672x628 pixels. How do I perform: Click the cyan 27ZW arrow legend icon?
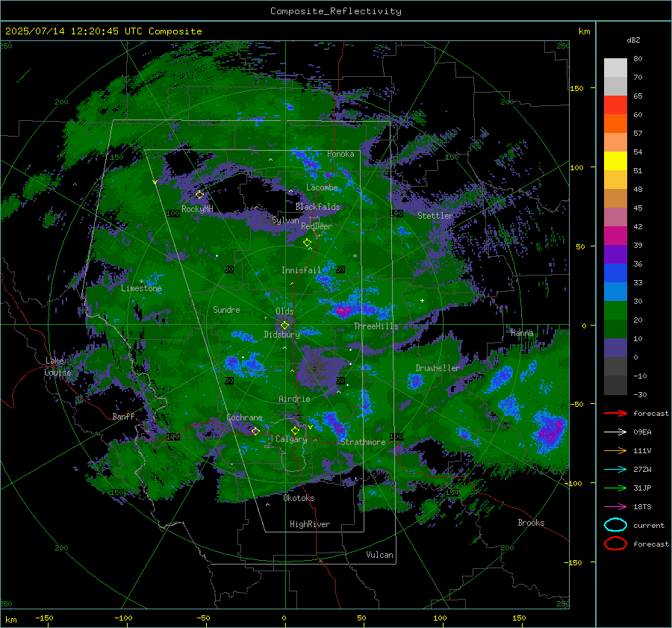[615, 470]
